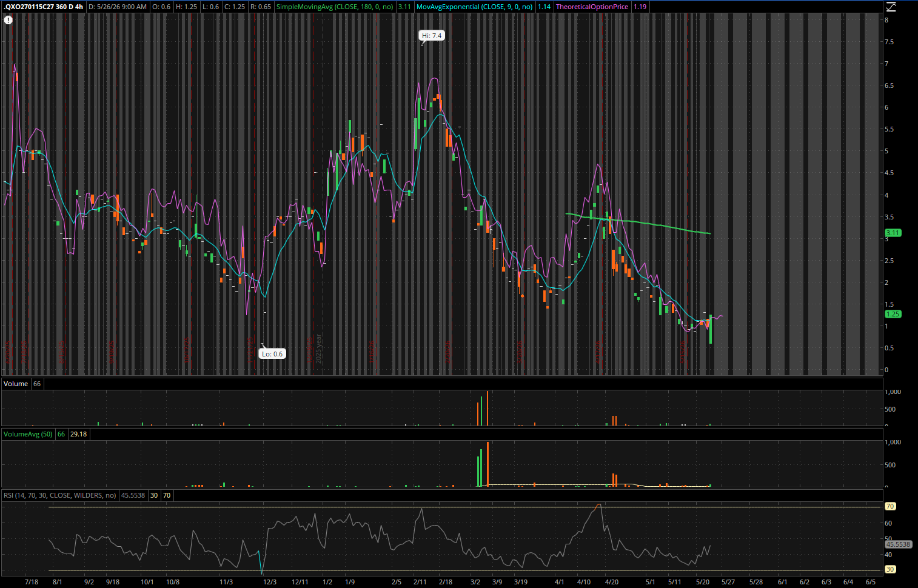This screenshot has width=918, height=588.
Task: Click the 11/3 date on the time axis
Action: (226, 582)
